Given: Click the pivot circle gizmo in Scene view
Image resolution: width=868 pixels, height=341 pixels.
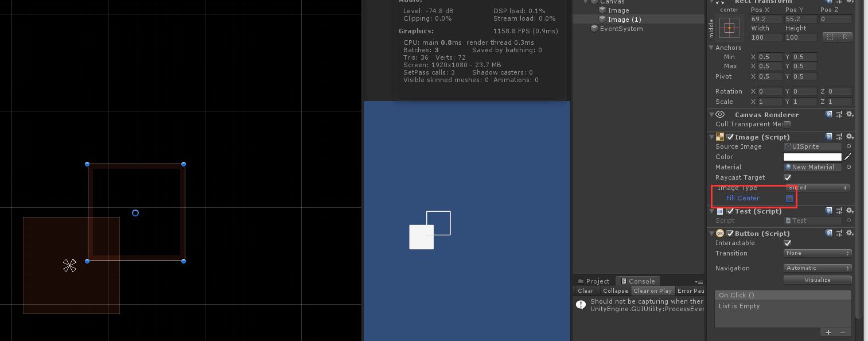Looking at the screenshot, I should click(135, 213).
